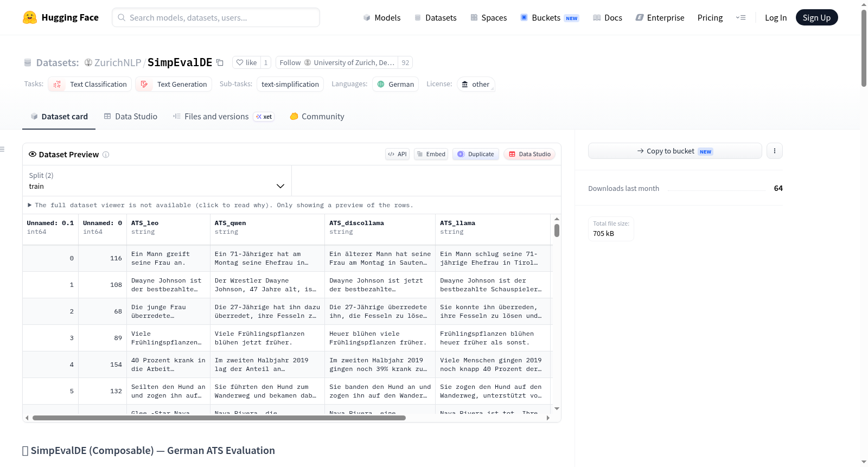This screenshot has width=868, height=467.
Task: Go to Datasets in top navigation
Action: point(435,17)
